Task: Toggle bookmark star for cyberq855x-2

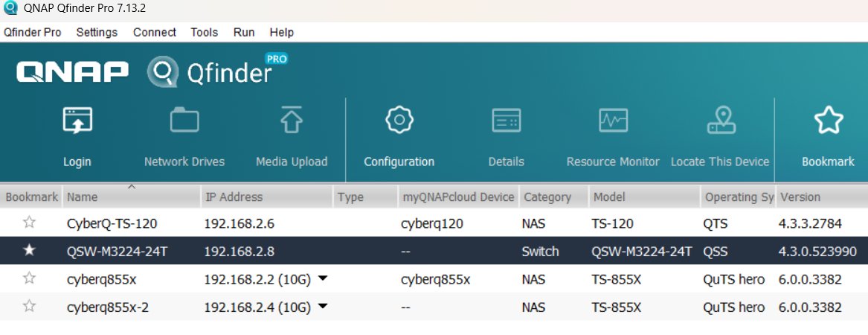Action: click(30, 307)
